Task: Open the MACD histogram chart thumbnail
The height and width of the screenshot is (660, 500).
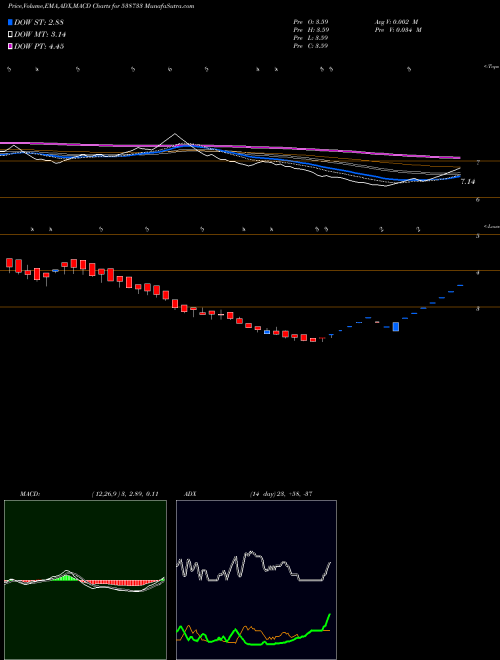Action: coord(85,580)
